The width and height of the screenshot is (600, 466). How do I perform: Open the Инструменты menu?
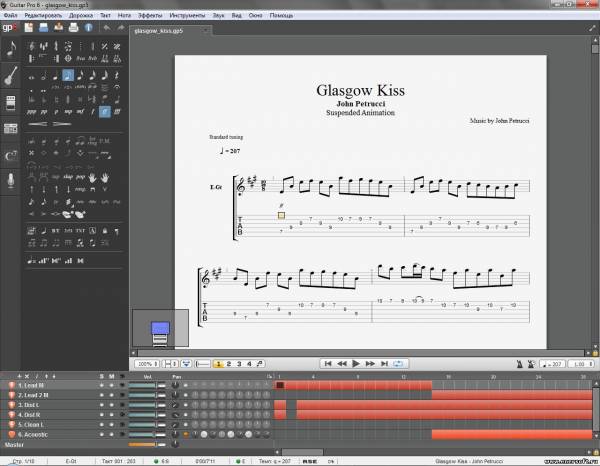[187, 15]
